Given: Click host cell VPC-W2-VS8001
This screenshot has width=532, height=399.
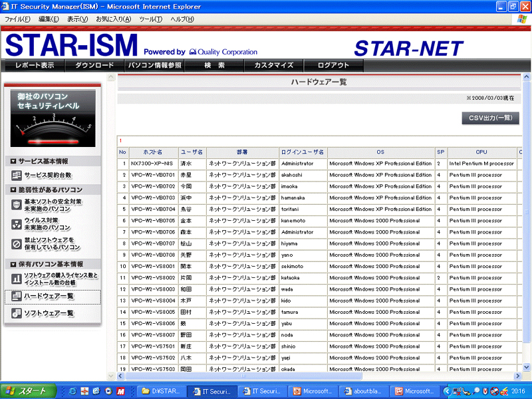Looking at the screenshot, I should (x=154, y=267).
